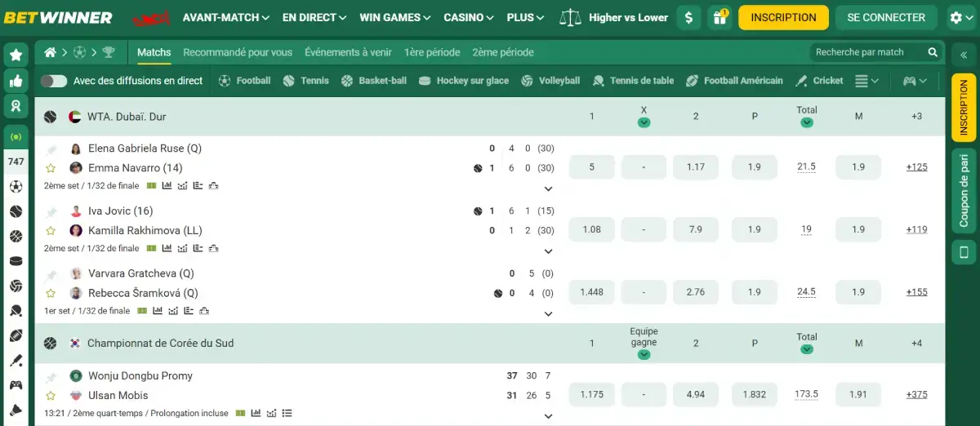Select the football icon in left sidebar
980x426 pixels.
click(16, 186)
